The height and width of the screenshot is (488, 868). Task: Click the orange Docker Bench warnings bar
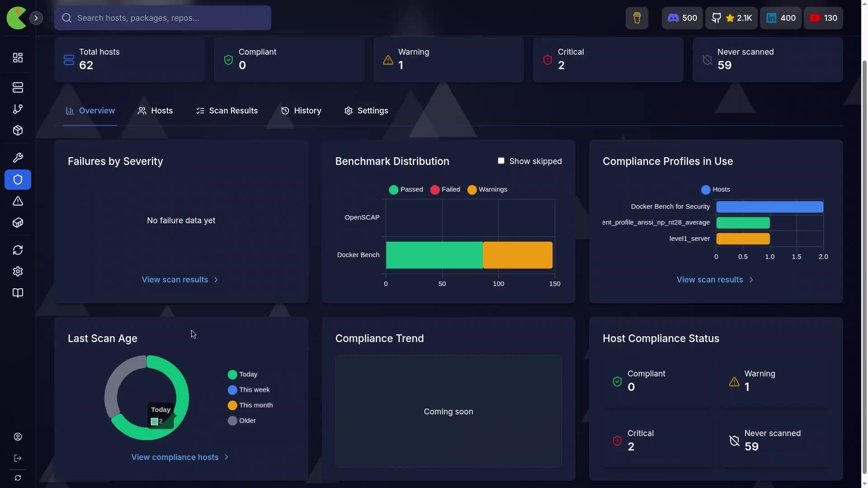(517, 255)
